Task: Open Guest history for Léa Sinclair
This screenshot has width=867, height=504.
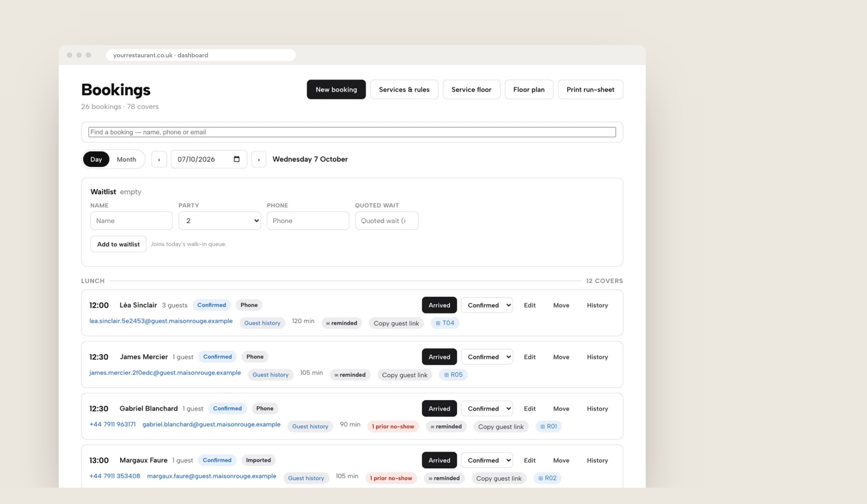Action: click(x=262, y=323)
